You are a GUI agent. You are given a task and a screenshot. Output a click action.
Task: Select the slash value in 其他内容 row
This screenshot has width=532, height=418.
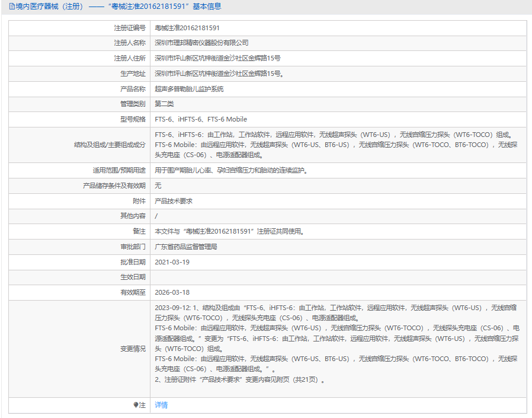click(x=156, y=216)
